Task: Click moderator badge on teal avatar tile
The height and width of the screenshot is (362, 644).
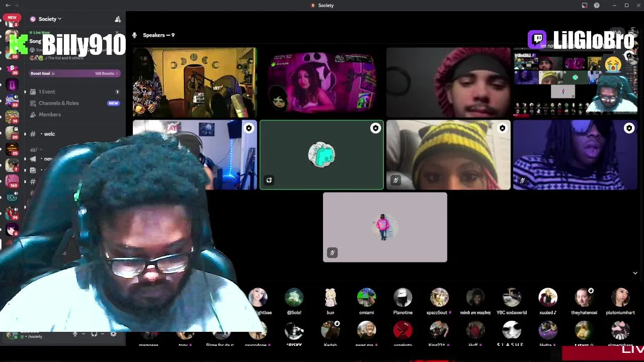Action: coord(376,128)
